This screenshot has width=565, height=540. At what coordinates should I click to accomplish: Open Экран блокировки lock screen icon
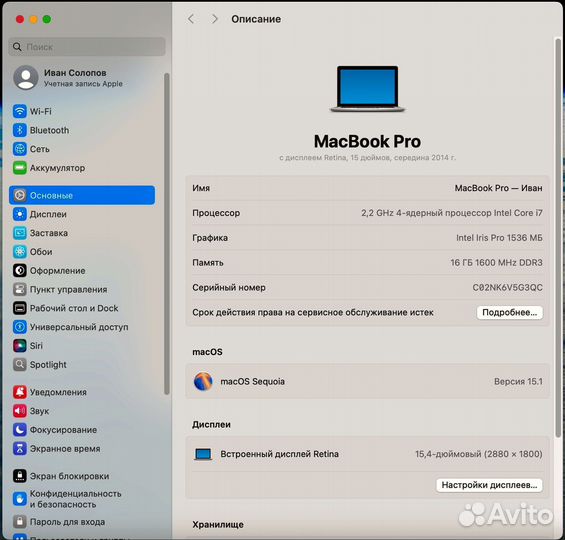tap(20, 476)
